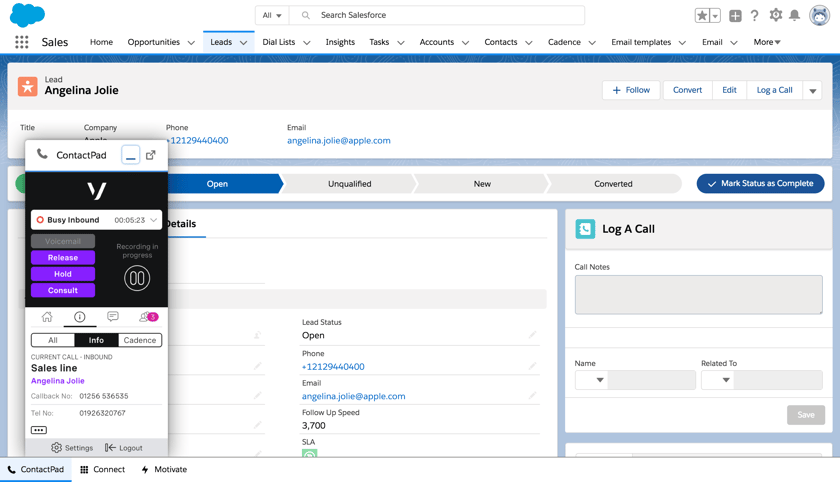Open the ContactPad contacts icon with badge
Screen dimensions: 840x482
tap(148, 317)
